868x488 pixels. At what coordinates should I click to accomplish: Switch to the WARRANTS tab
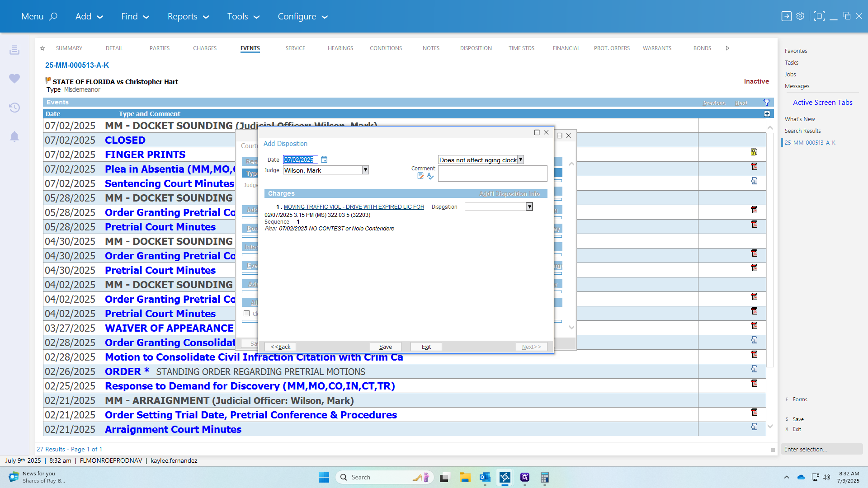coord(657,48)
